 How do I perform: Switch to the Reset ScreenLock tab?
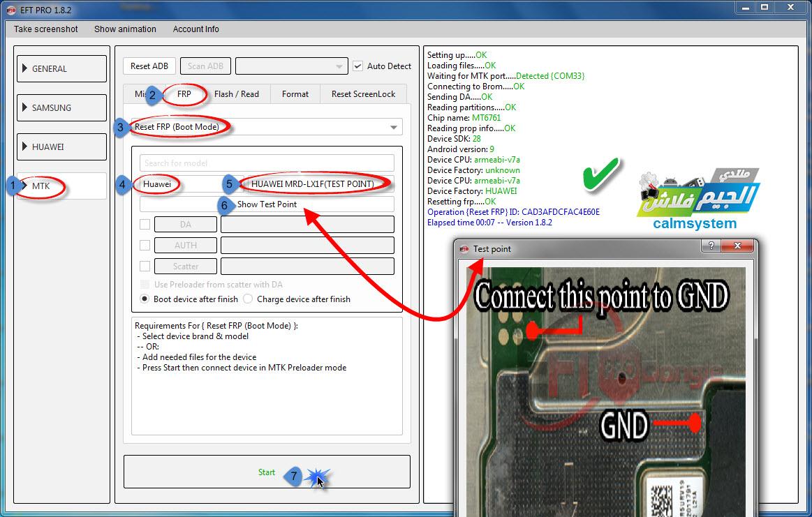point(363,94)
